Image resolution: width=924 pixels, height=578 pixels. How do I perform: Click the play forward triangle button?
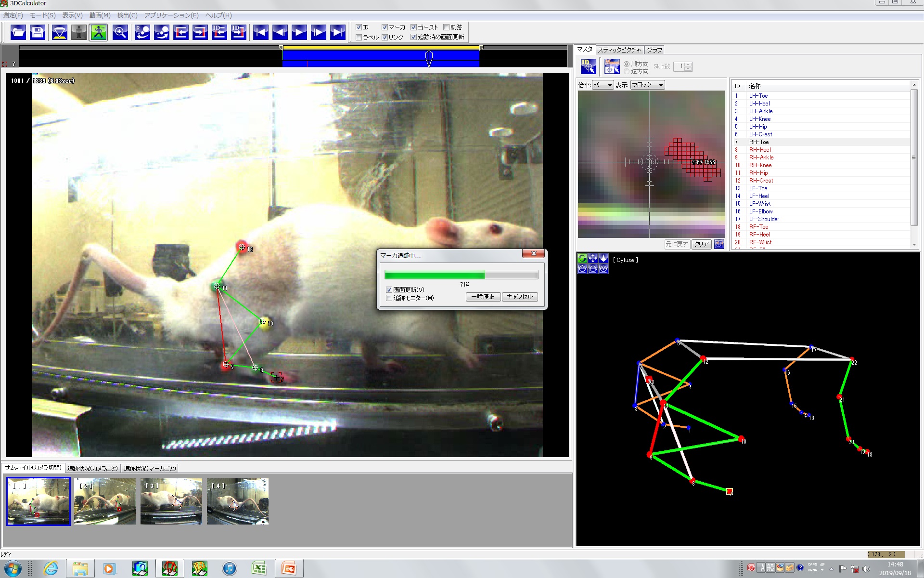coord(299,33)
